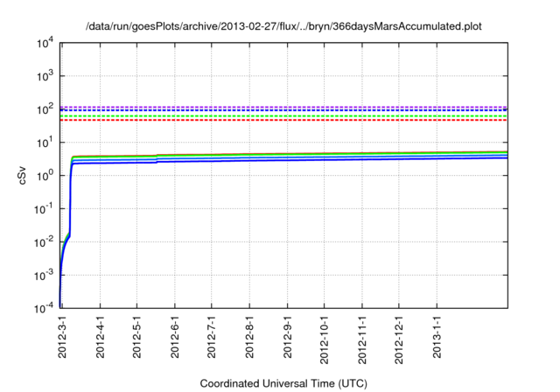Image resolution: width=560 pixels, height=392 pixels.
Task: Click the 2012-12-1 date label
Action: click(399, 339)
